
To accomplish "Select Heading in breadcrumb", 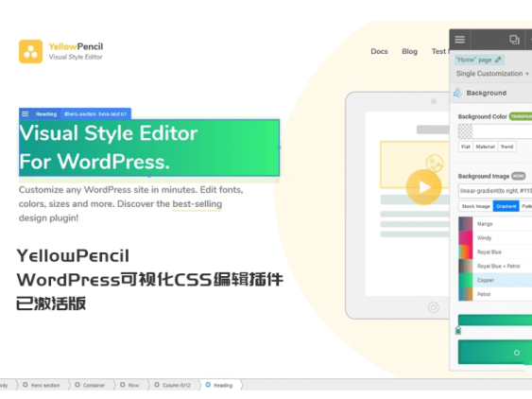I will (219, 385).
